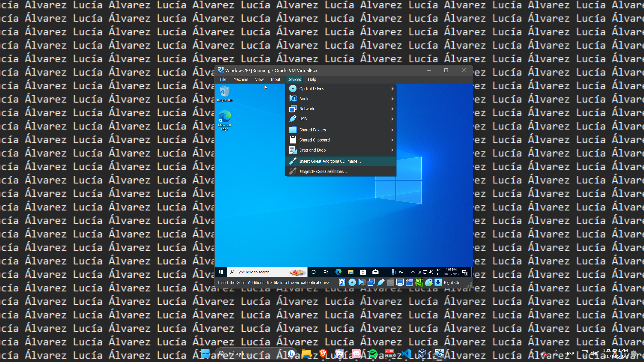This screenshot has width=644, height=362.
Task: Click the audio icon in VirtualBox status bar
Action: pyautogui.click(x=362, y=282)
